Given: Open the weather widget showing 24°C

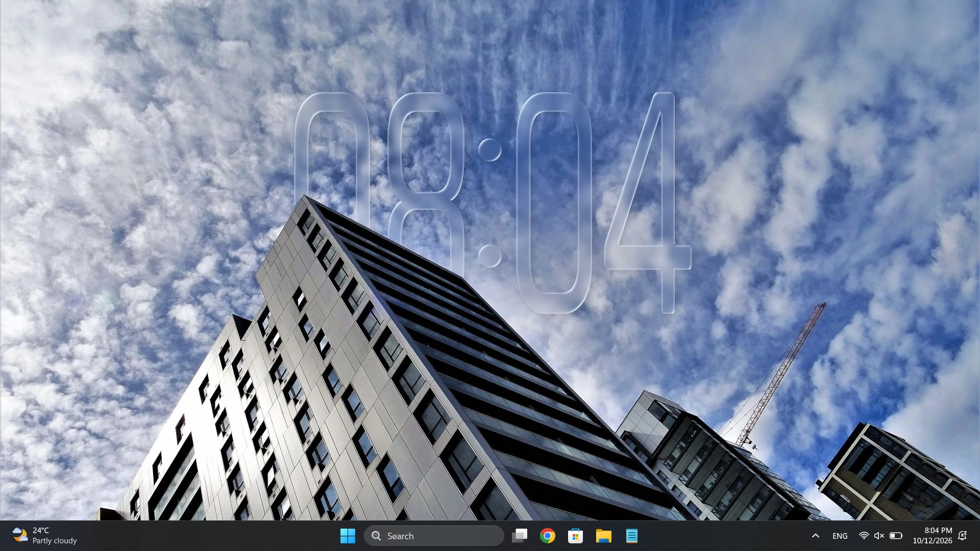Looking at the screenshot, I should click(45, 536).
